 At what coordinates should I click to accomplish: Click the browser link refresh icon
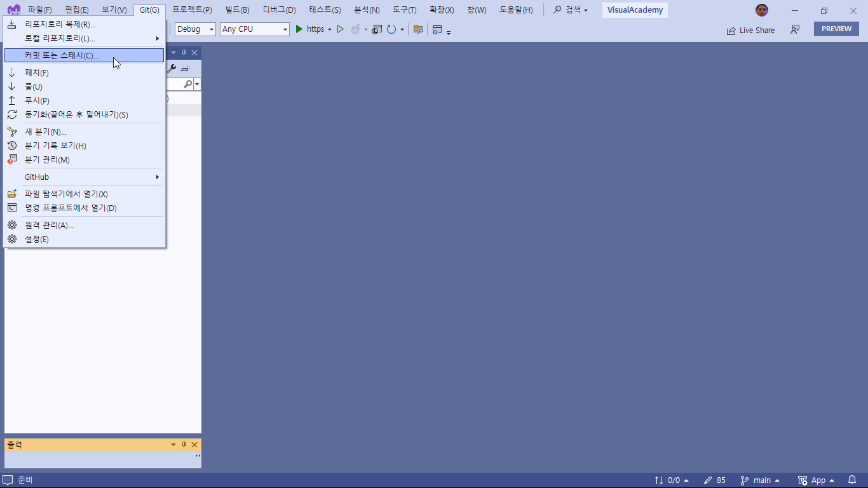391,29
